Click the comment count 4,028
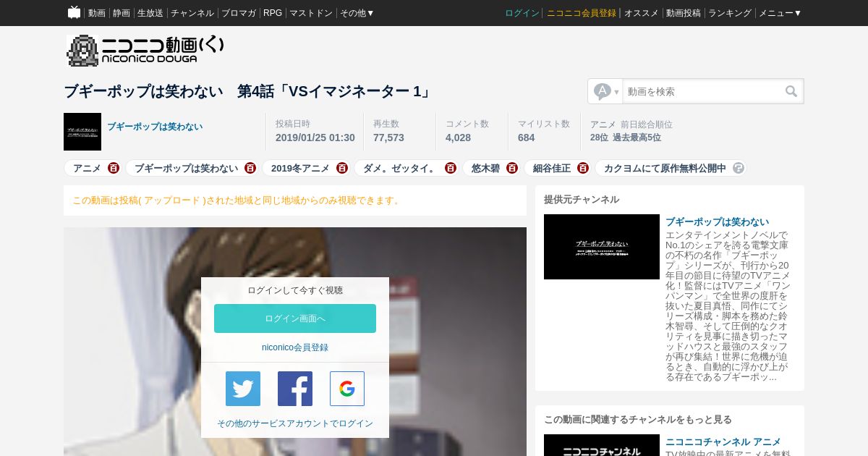Viewport: 868px width, 456px height. coord(458,138)
